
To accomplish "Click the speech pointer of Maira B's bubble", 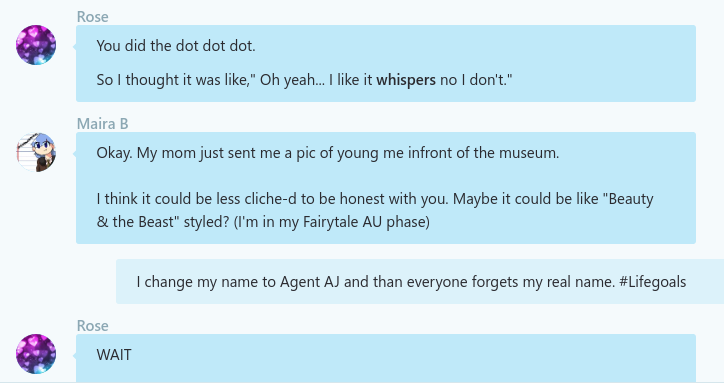I will click(x=74, y=153).
